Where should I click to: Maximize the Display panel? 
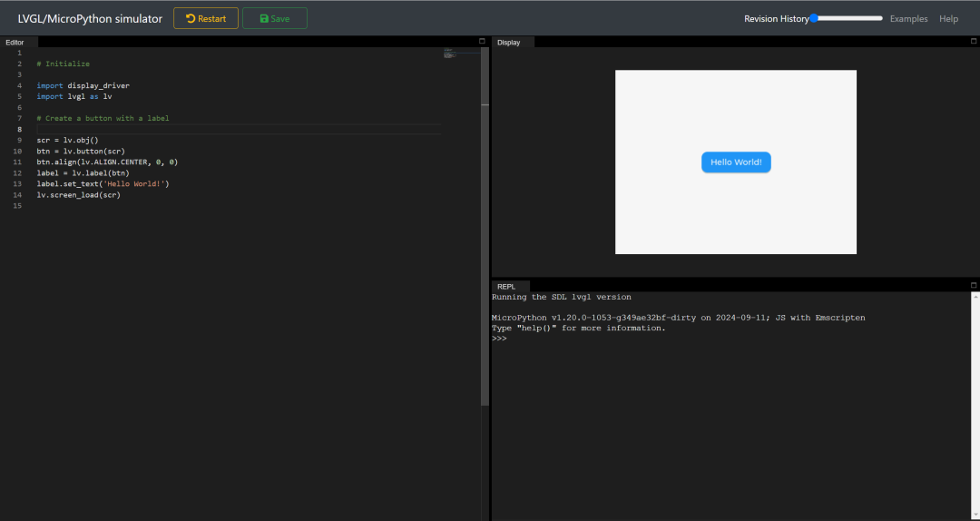coord(974,42)
